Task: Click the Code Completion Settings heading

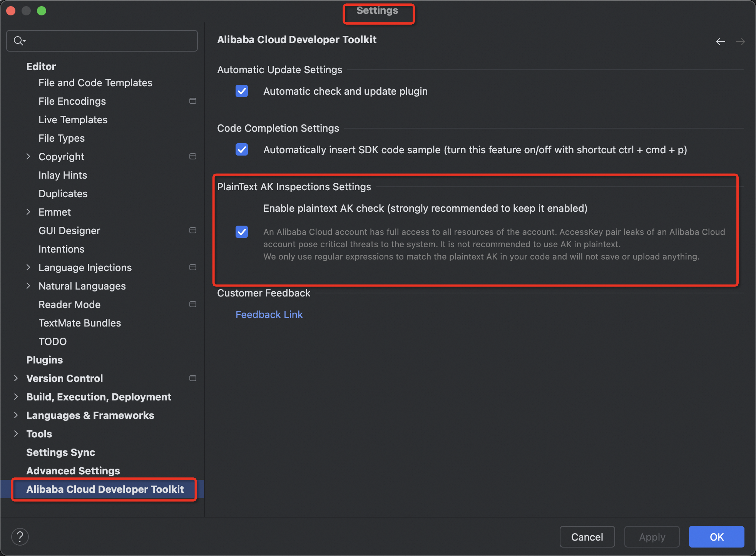Action: (278, 128)
